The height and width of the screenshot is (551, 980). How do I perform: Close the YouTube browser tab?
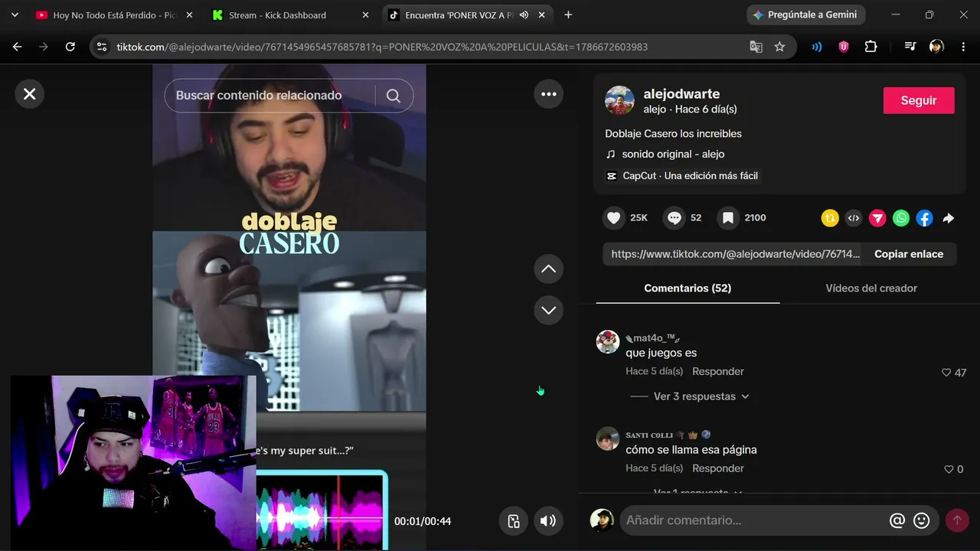tap(189, 15)
